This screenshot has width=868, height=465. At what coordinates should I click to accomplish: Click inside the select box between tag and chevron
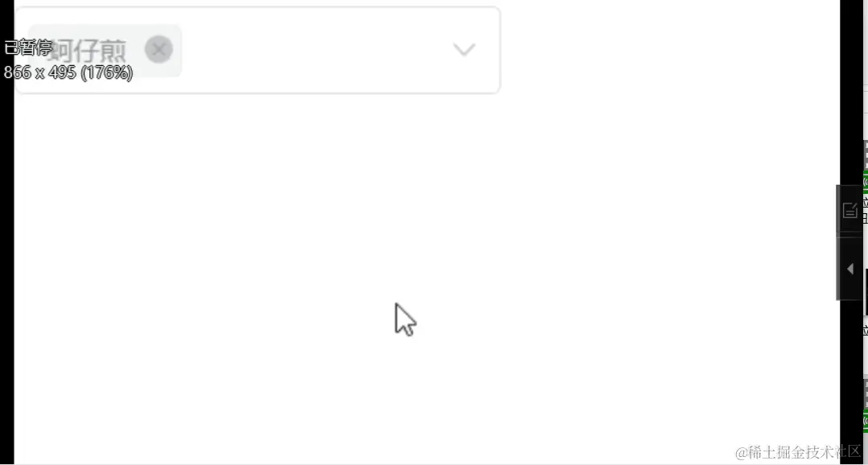click(314, 50)
